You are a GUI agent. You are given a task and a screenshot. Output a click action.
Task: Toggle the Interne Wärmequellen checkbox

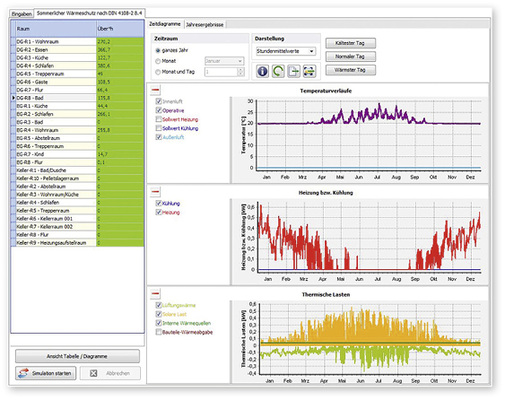(x=159, y=323)
